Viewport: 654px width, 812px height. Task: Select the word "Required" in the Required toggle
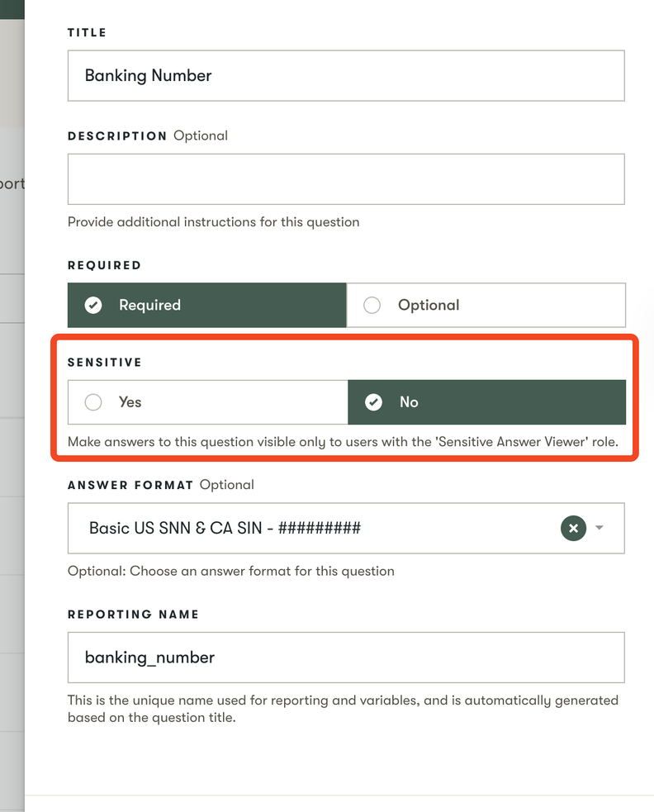pos(149,305)
